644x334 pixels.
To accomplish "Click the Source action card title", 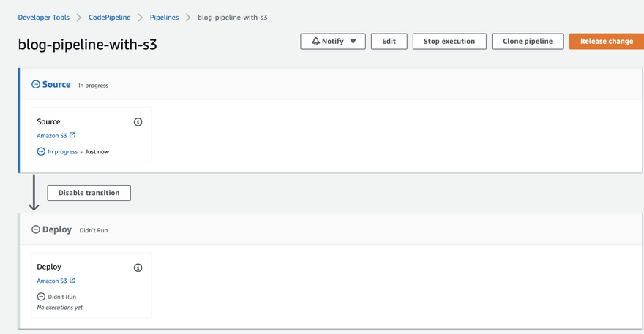I will pos(48,121).
